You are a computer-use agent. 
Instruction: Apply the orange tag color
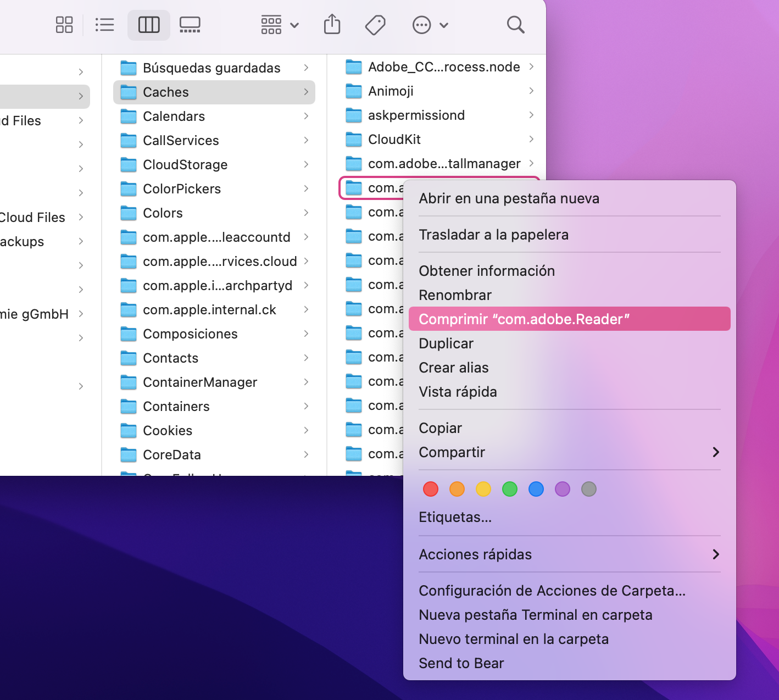click(457, 489)
